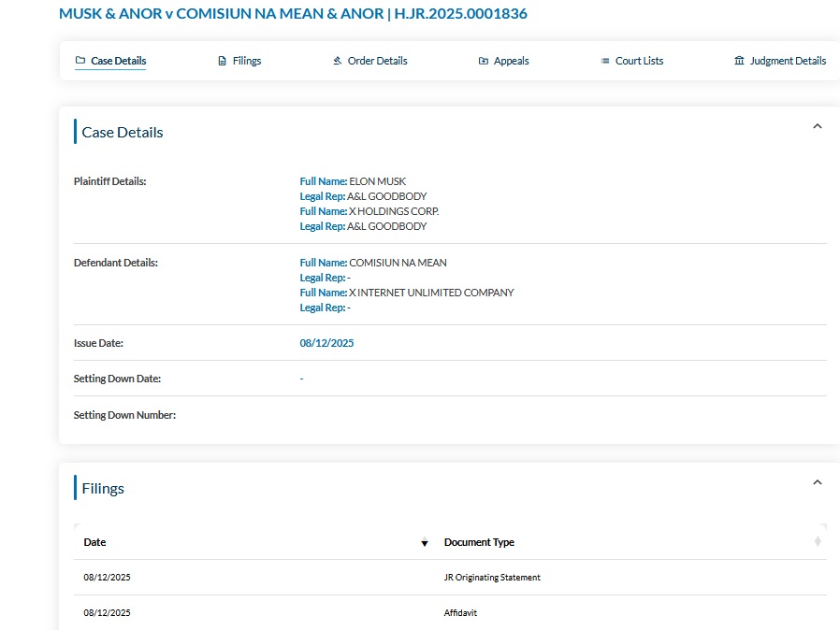
Task: Sort filings by Date column arrow
Action: click(x=425, y=542)
